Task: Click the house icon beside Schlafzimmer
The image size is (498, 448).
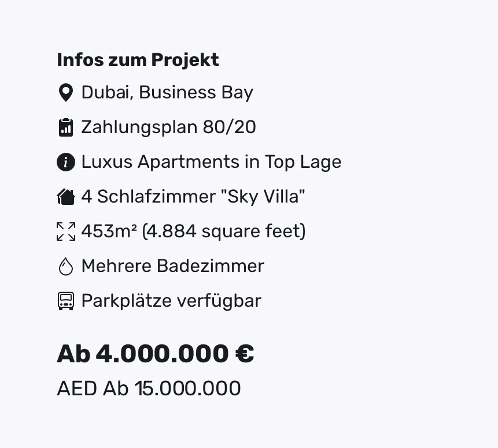Action: click(x=66, y=197)
